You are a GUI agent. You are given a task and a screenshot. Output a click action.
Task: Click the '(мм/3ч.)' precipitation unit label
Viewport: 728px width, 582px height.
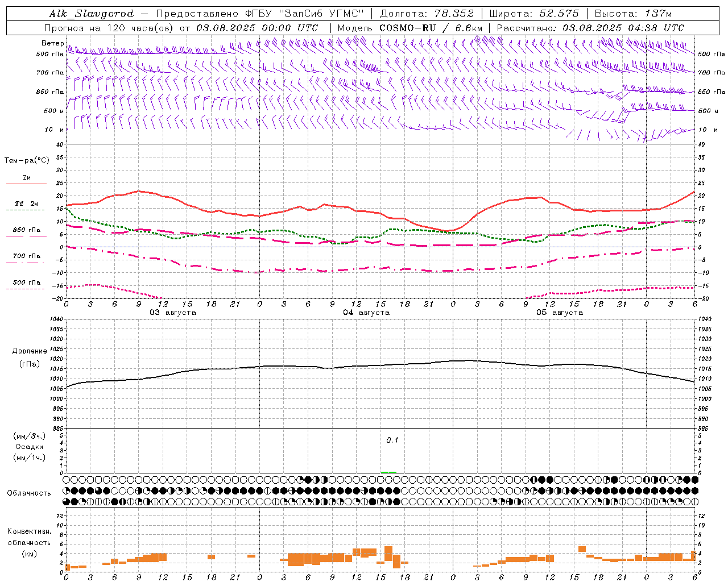30,436
